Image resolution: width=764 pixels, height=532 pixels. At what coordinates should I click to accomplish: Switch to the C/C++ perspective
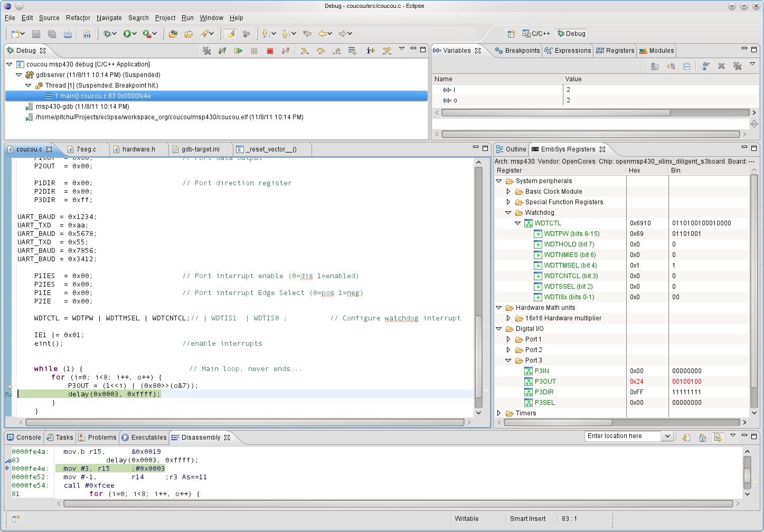click(x=536, y=34)
